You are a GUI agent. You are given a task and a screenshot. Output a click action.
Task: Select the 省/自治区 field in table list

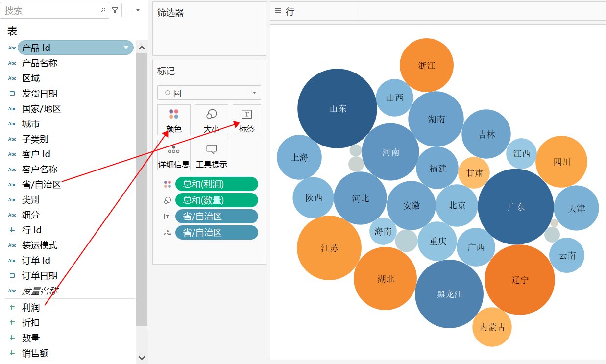tap(42, 185)
